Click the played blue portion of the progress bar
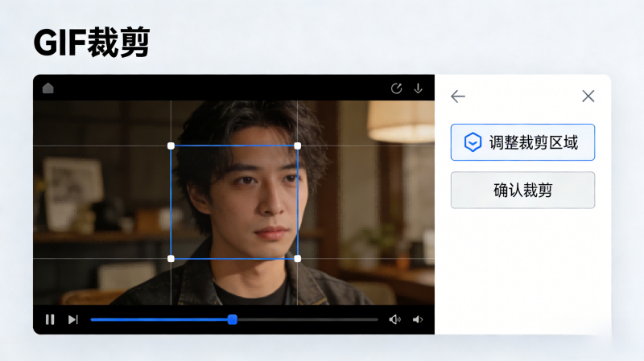This screenshot has width=644, height=361. [161, 319]
